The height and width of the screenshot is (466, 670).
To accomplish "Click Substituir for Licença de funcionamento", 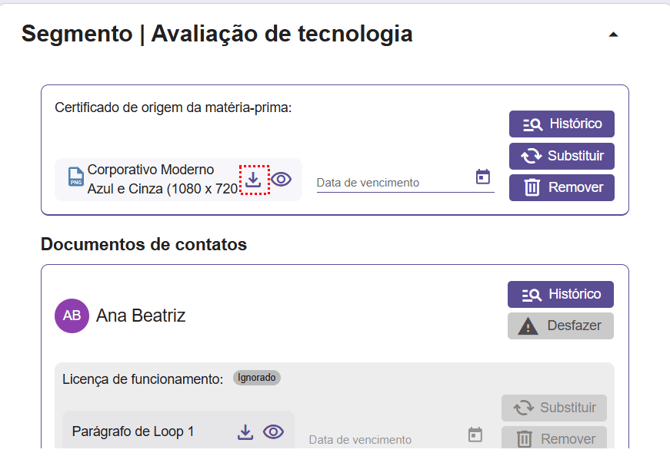I will coord(554,408).
